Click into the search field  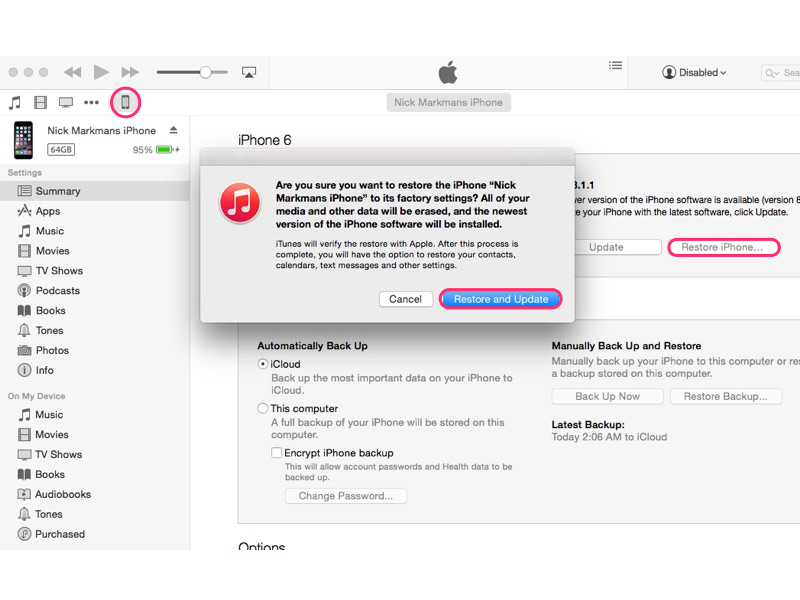coord(781,73)
